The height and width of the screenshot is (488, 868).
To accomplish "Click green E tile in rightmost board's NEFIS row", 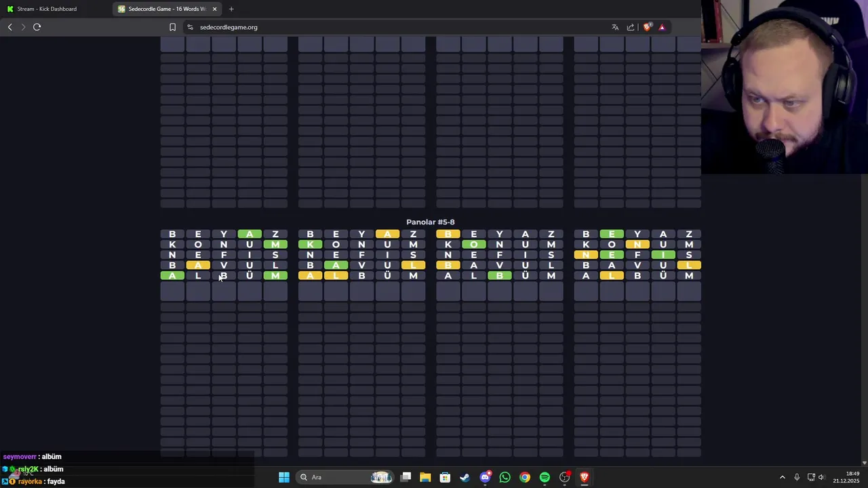I will point(612,255).
